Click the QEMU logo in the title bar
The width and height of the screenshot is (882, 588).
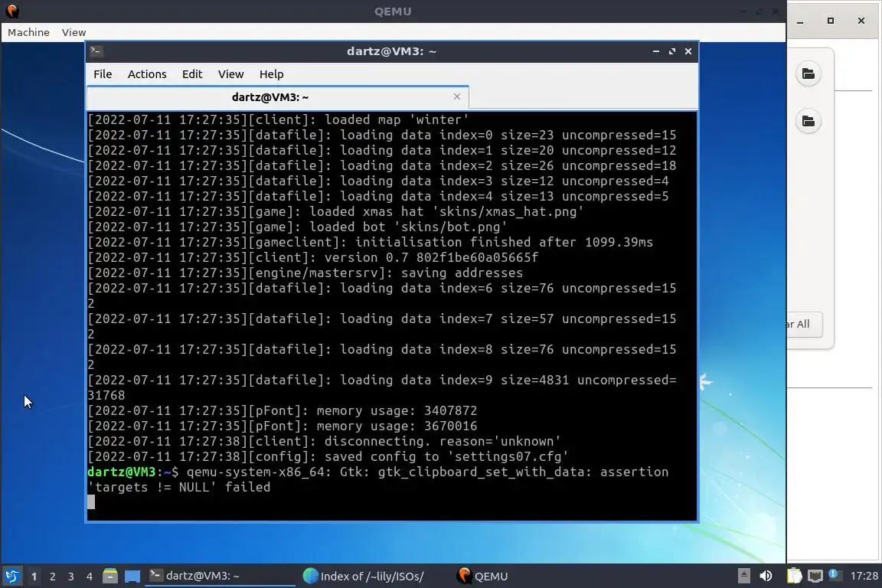11,11
